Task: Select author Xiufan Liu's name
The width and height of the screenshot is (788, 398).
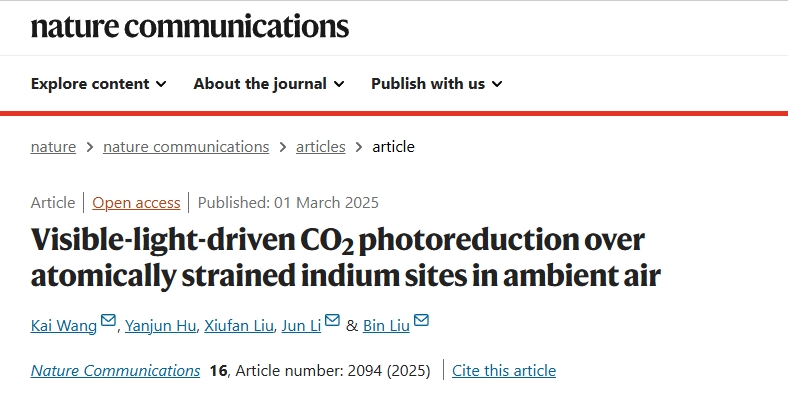Action: [239, 326]
